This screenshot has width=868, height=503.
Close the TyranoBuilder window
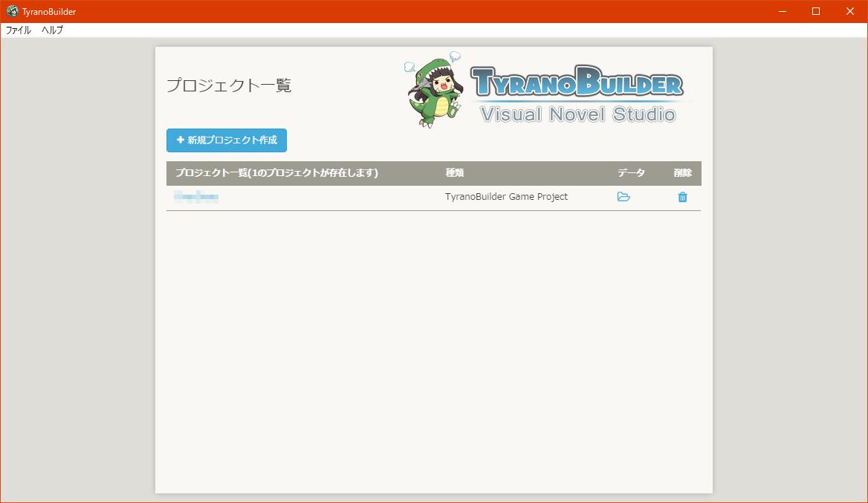tap(849, 11)
